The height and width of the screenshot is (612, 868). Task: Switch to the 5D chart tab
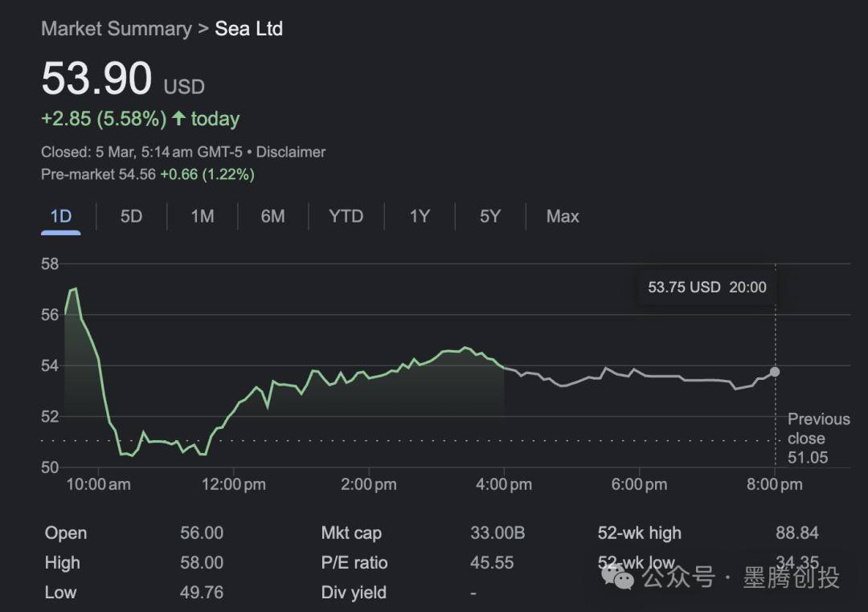131,216
